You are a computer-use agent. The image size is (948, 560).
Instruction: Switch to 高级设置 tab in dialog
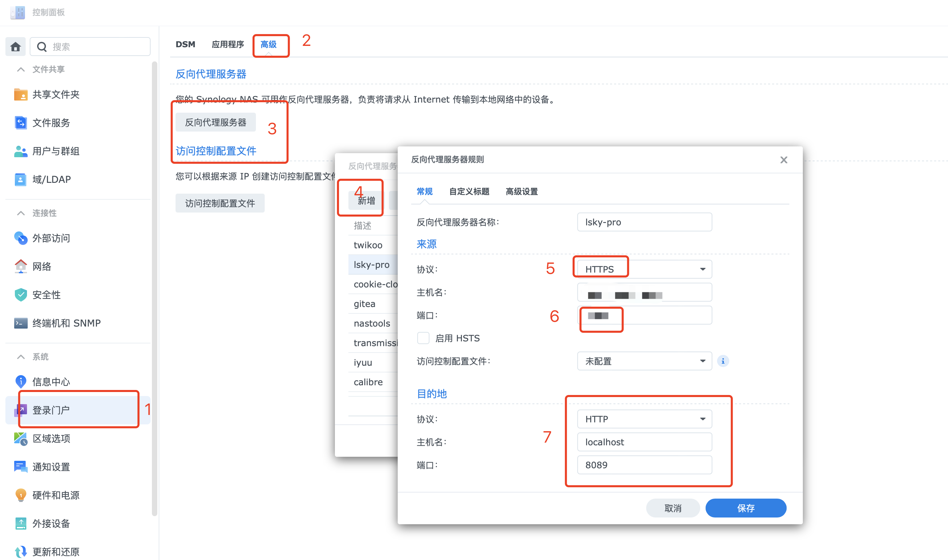pos(521,192)
